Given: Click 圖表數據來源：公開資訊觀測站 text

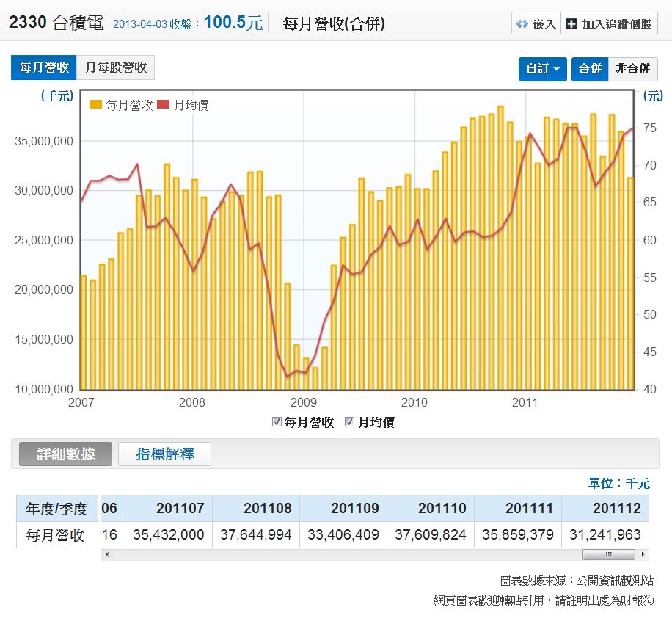Looking at the screenshot, I should click(577, 581).
